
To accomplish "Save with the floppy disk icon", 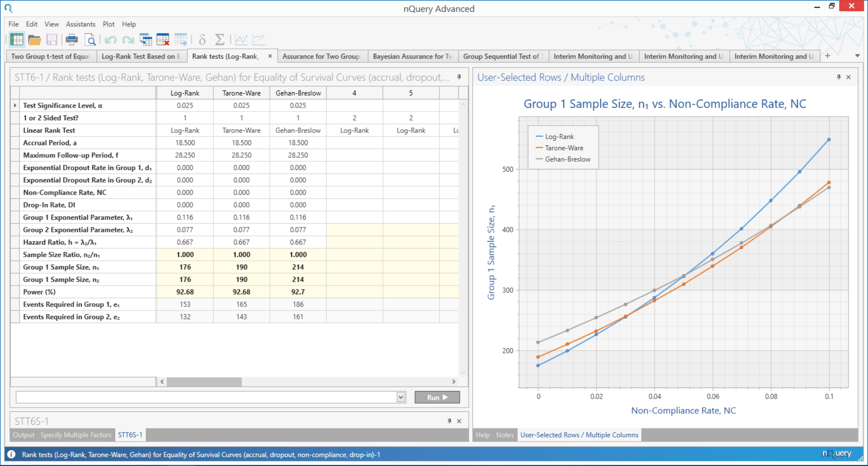I will 52,40.
